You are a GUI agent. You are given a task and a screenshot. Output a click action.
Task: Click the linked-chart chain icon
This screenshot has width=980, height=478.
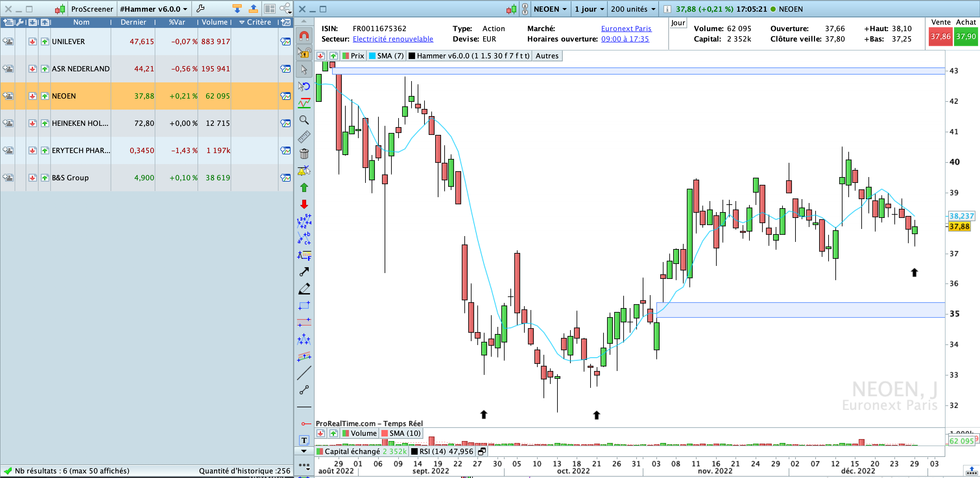525,9
